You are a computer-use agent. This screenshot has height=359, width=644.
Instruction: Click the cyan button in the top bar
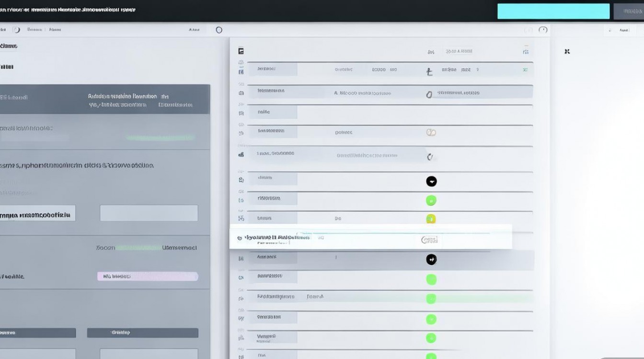(x=553, y=11)
